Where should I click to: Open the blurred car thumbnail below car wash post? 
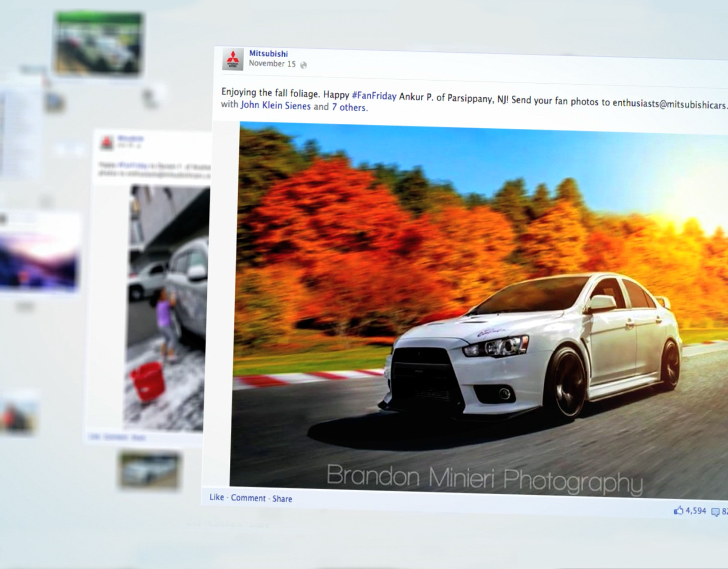150,470
